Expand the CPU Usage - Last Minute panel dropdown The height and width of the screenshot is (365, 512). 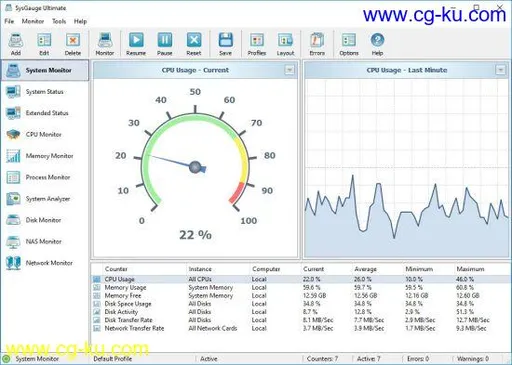(500, 70)
